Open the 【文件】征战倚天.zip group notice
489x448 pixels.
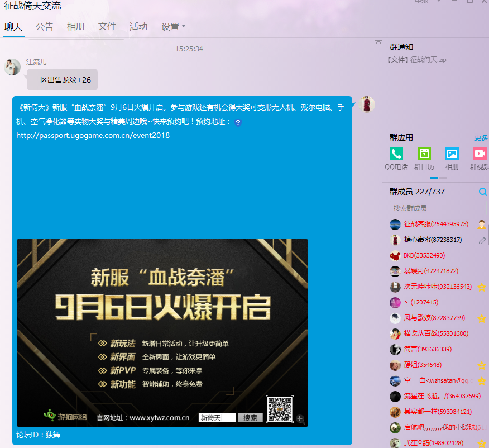click(416, 60)
